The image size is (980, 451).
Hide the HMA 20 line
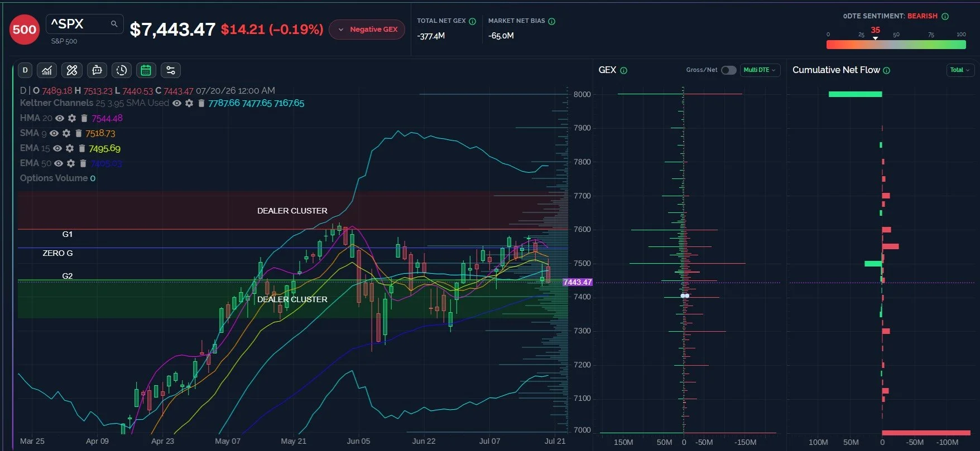[x=60, y=118]
